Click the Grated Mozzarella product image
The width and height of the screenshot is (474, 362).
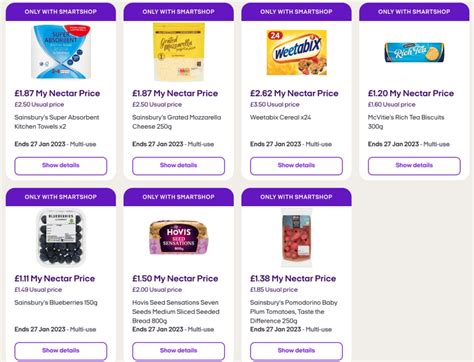179,52
